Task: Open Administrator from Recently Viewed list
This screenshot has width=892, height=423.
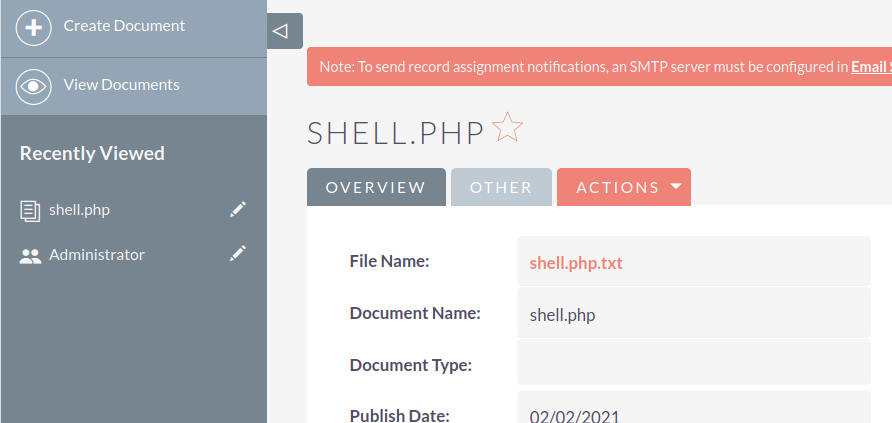Action: pos(97,255)
